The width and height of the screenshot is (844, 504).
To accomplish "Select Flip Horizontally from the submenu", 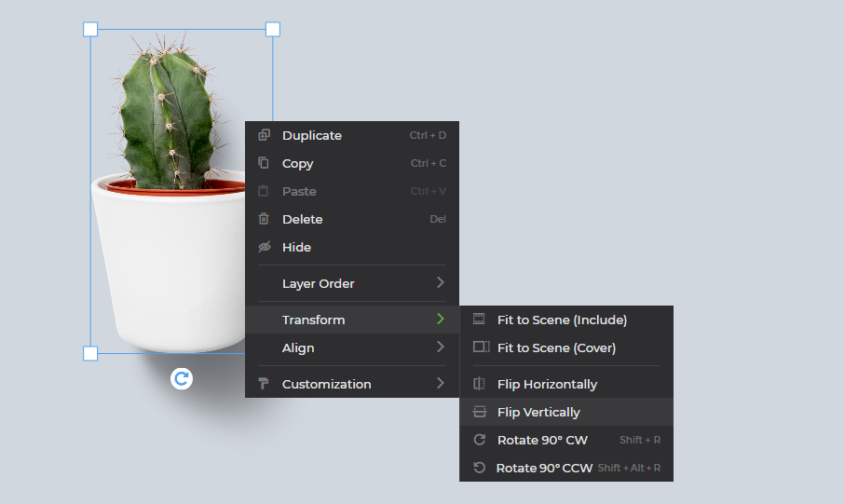I will tap(566, 384).
